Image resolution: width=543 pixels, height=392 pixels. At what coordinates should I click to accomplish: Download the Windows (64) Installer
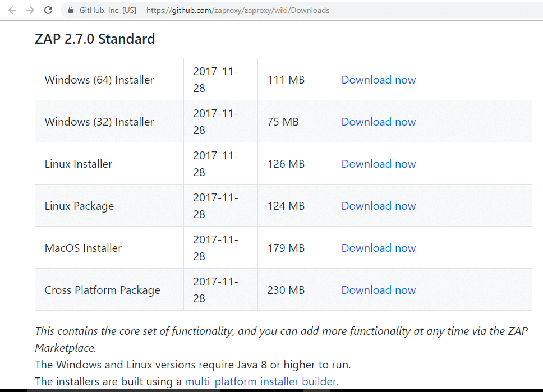(378, 80)
